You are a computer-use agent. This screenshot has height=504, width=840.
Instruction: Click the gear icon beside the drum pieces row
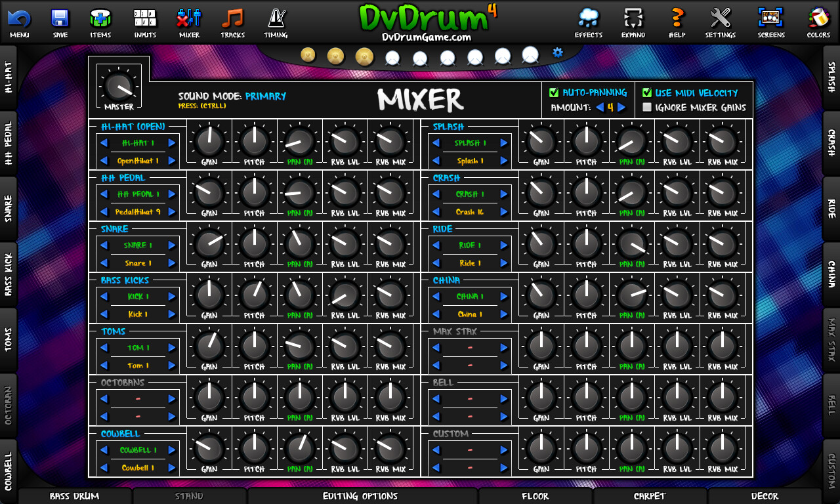[x=556, y=54]
